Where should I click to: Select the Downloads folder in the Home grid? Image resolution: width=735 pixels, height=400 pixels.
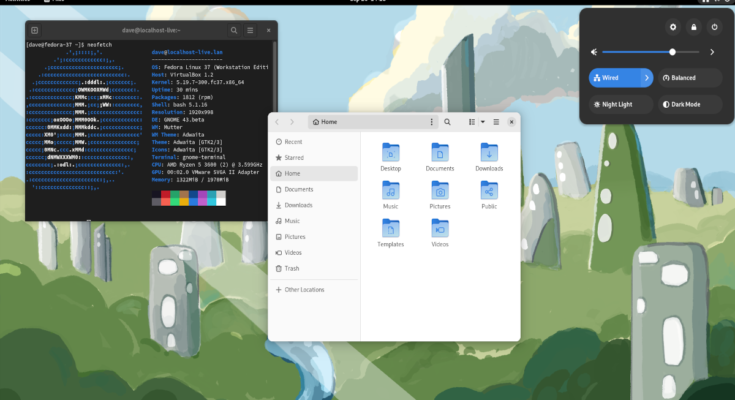tap(489, 157)
